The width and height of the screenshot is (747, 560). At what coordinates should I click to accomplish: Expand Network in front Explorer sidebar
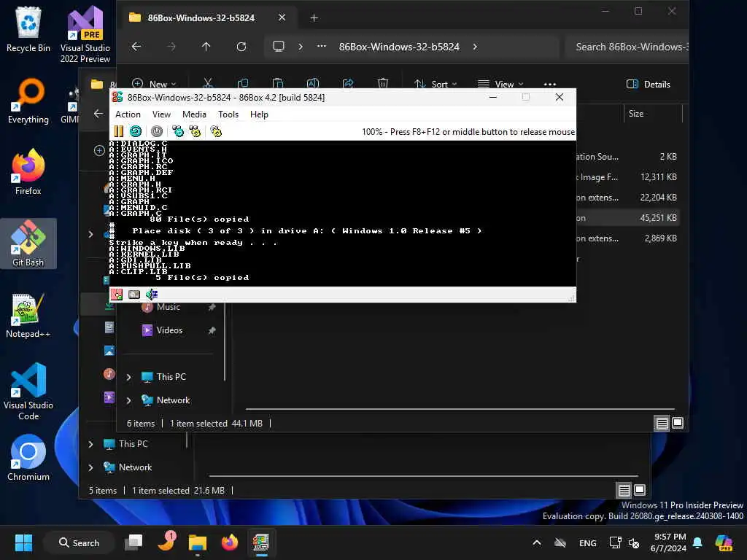click(x=128, y=400)
